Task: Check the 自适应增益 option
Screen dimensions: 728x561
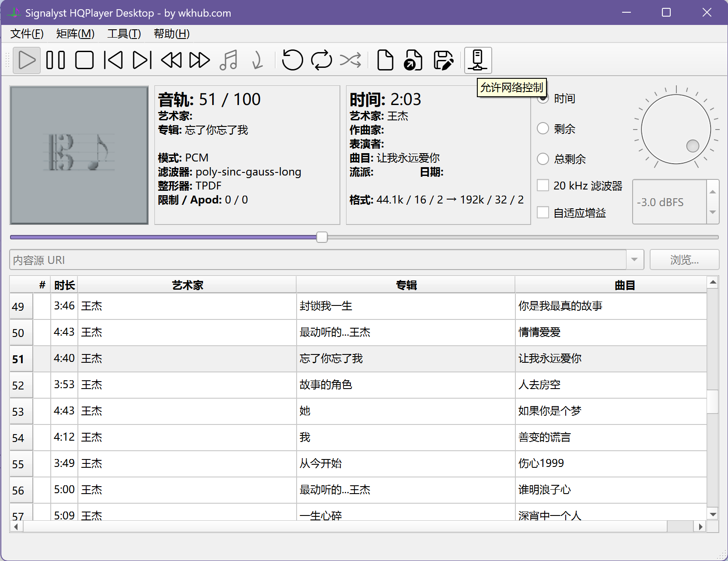Action: 543,213
